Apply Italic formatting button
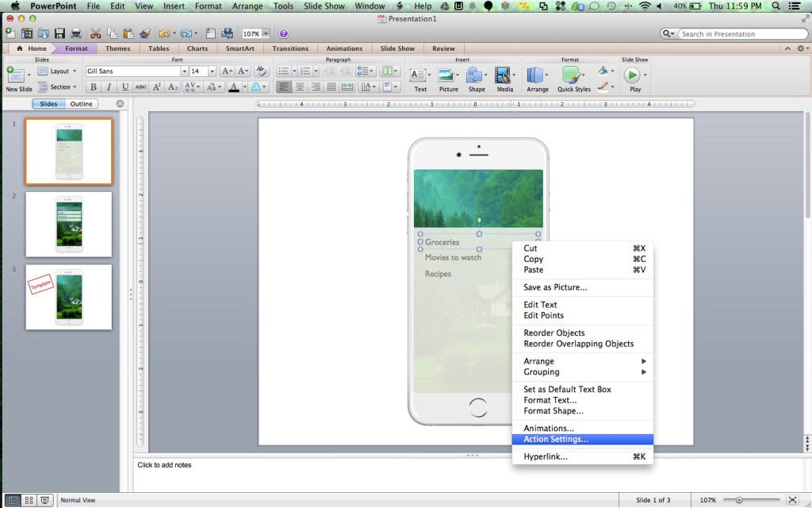This screenshot has width=812, height=508. point(109,87)
